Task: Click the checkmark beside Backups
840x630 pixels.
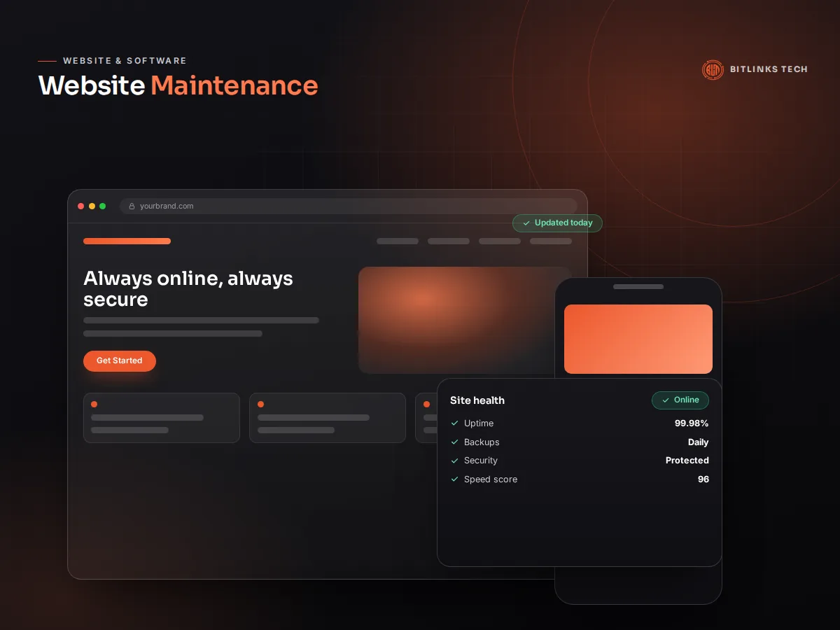Action: click(455, 442)
